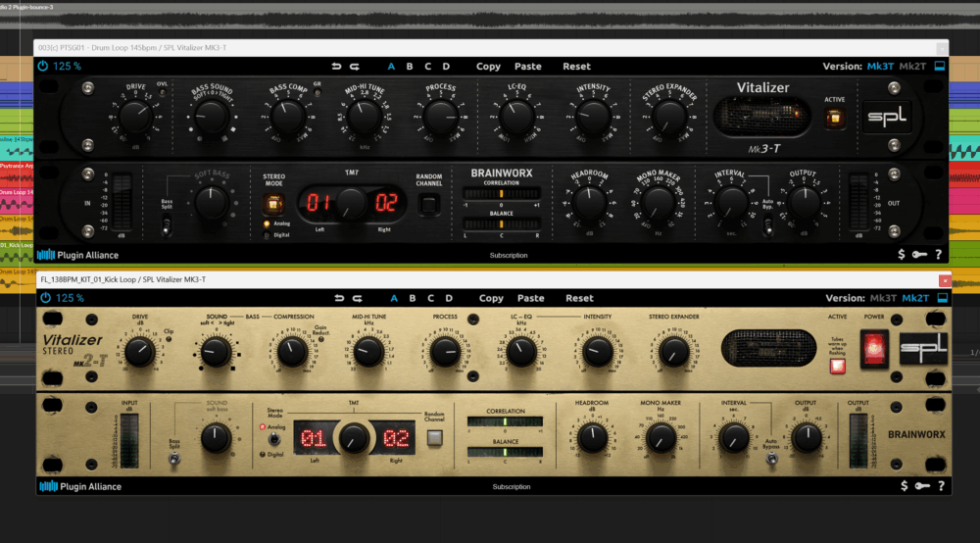Select preset slot B in Mk2-T window

coord(412,298)
